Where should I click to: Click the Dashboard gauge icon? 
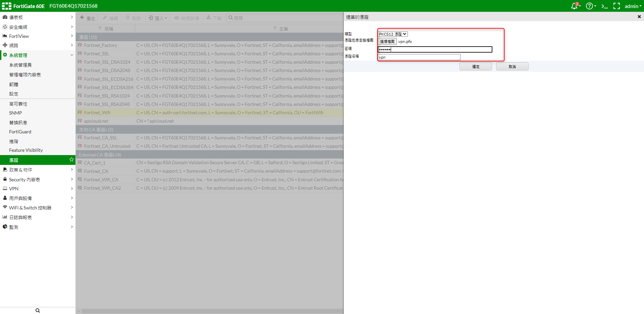pyautogui.click(x=5, y=17)
